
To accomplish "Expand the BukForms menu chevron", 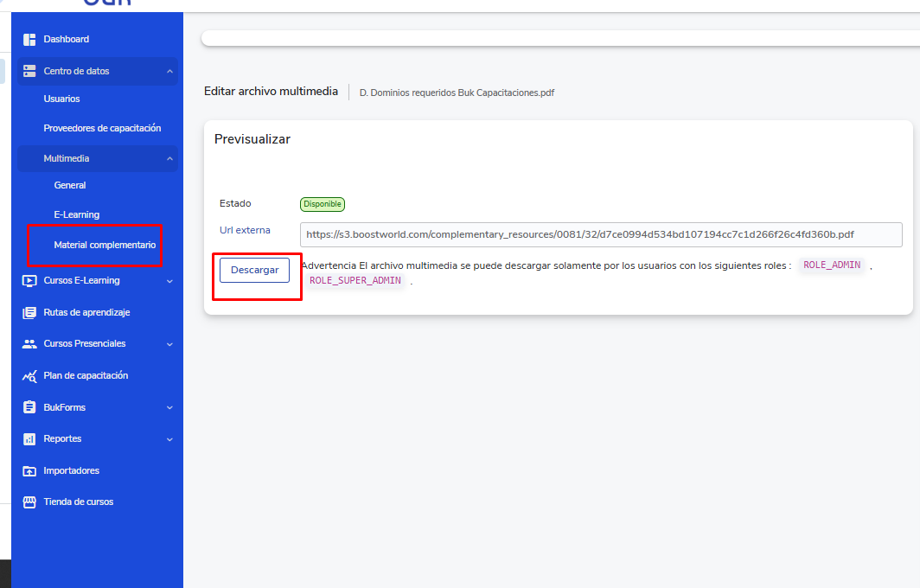I will click(169, 407).
